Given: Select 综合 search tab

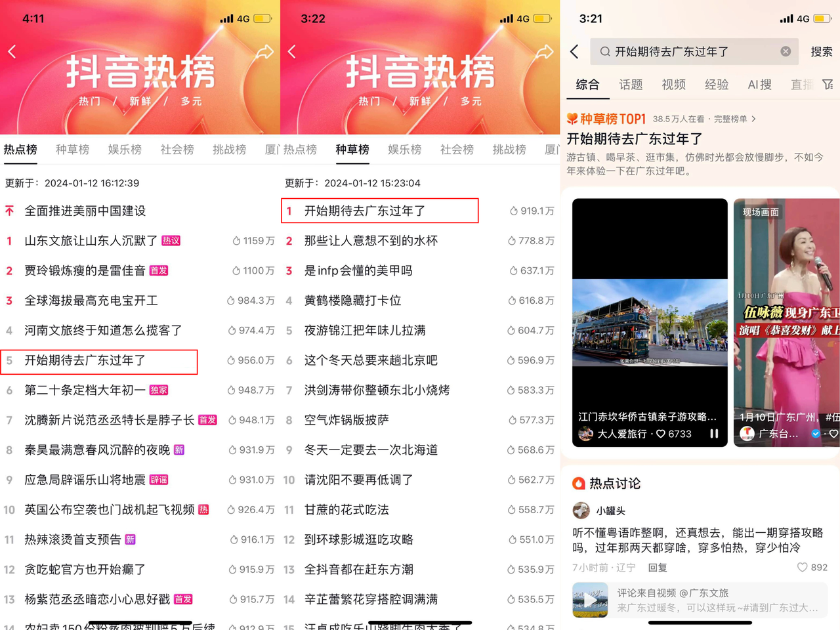Looking at the screenshot, I should coord(587,84).
